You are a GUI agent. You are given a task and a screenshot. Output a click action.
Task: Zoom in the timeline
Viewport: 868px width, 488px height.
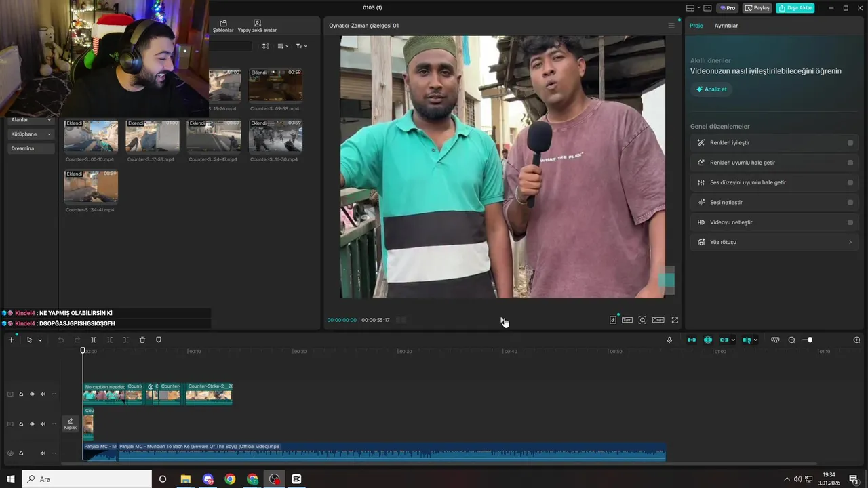[x=856, y=340]
